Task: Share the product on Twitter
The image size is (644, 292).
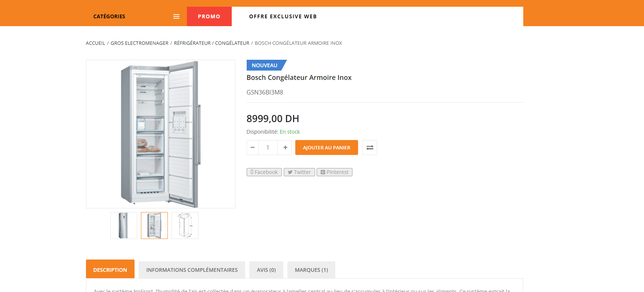Action: [x=299, y=172]
